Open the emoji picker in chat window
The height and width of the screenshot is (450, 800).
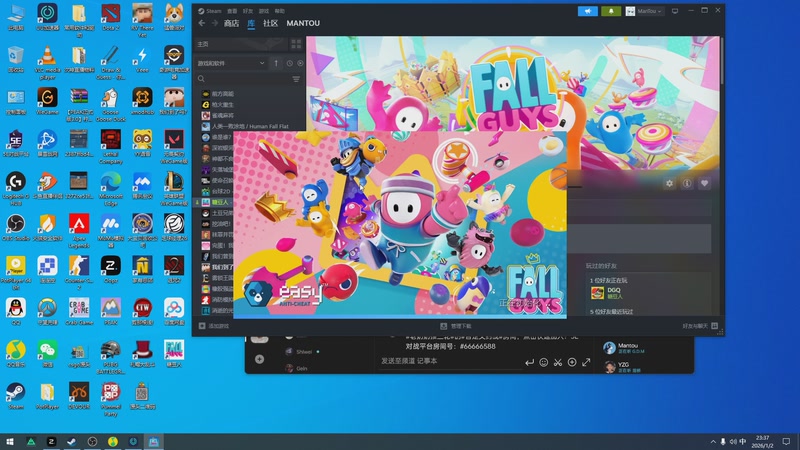(544, 362)
